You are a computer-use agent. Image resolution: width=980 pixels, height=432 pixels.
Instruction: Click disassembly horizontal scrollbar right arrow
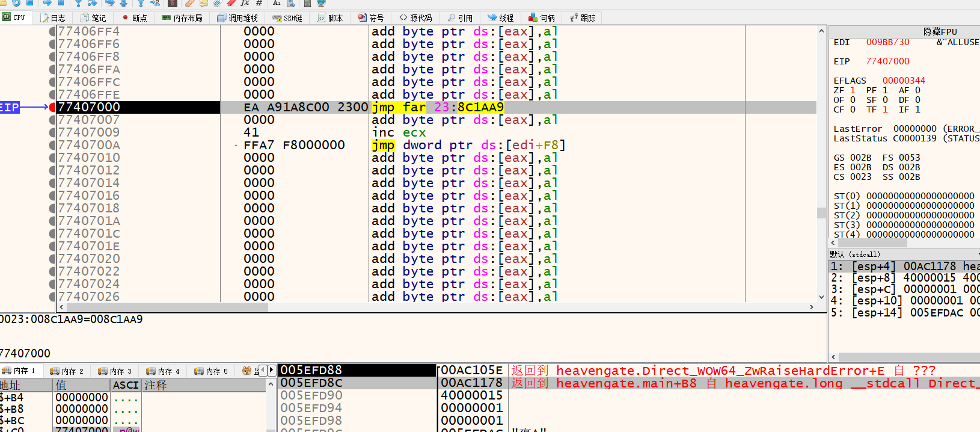coord(811,307)
